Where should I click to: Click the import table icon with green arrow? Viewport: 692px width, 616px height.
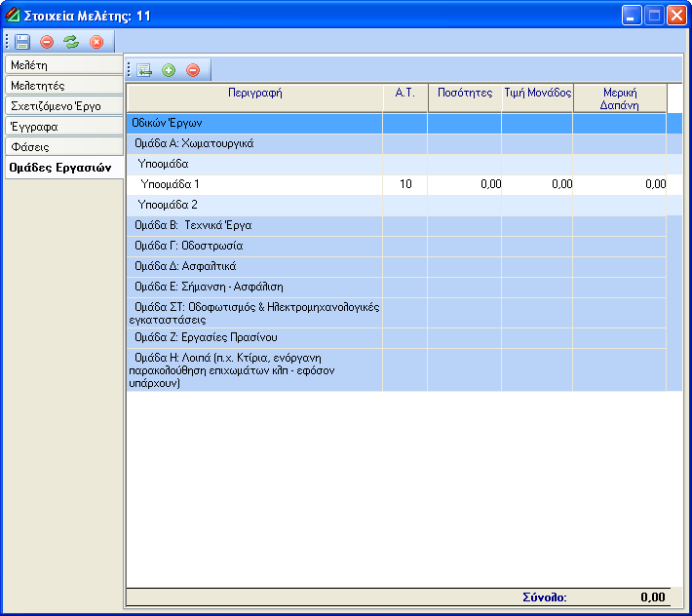pyautogui.click(x=144, y=70)
